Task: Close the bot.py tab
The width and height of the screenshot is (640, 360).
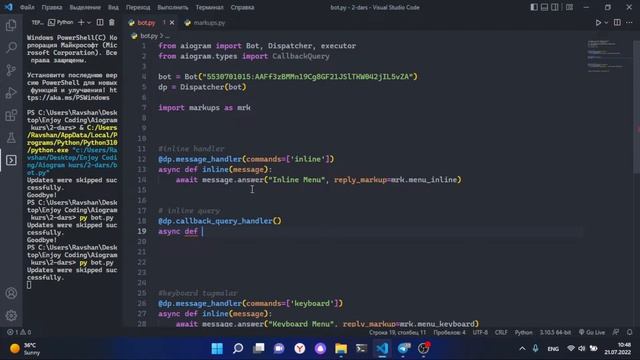Action: [x=172, y=23]
